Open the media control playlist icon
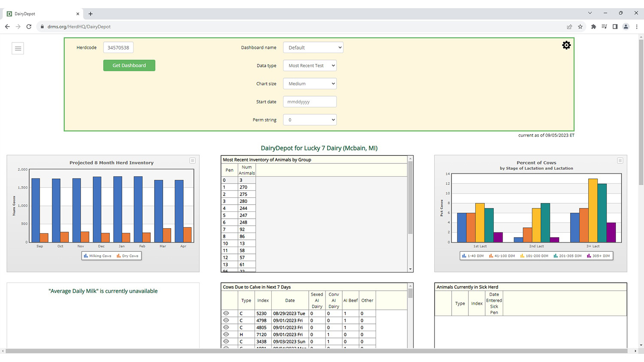The height and width of the screenshot is (362, 644). click(604, 27)
